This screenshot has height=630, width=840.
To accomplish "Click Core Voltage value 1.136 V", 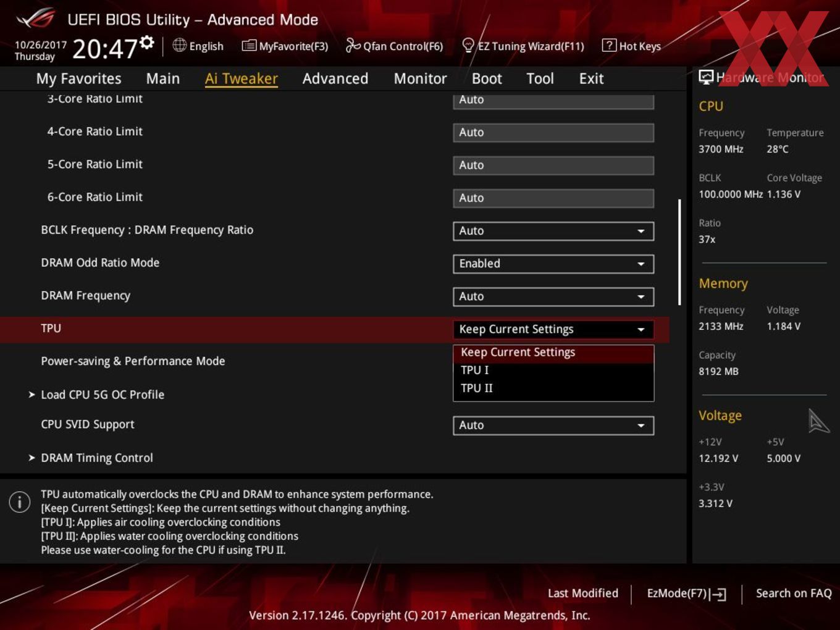I will click(x=784, y=194).
